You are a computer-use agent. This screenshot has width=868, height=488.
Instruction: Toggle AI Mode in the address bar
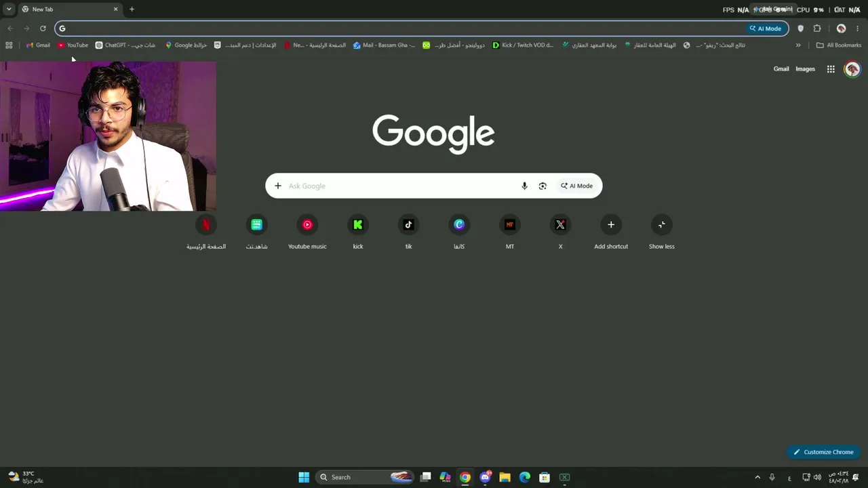tap(766, 28)
